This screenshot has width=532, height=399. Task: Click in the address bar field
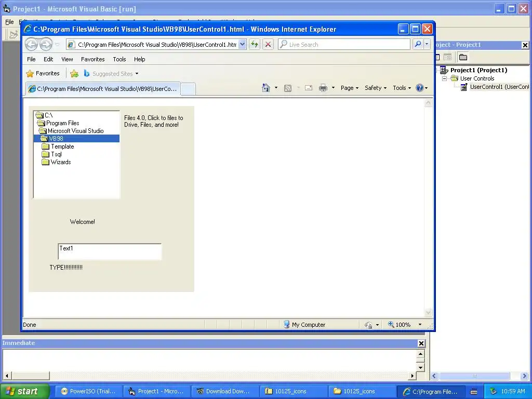point(156,45)
